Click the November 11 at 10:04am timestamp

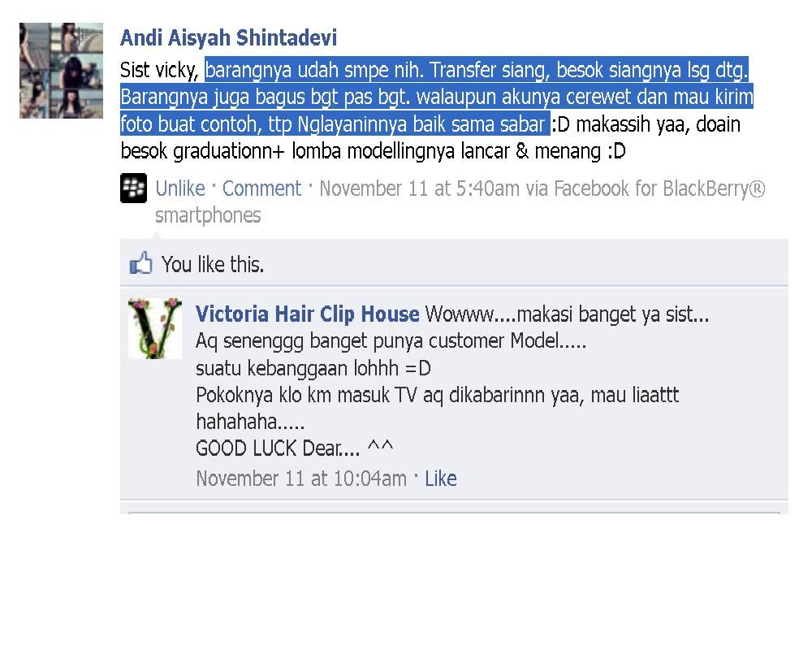click(x=301, y=479)
